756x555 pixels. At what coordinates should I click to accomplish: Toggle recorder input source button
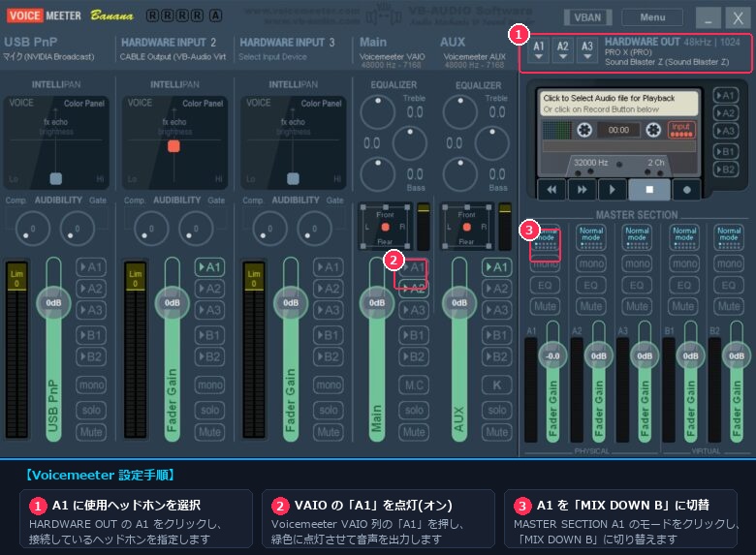(x=681, y=129)
